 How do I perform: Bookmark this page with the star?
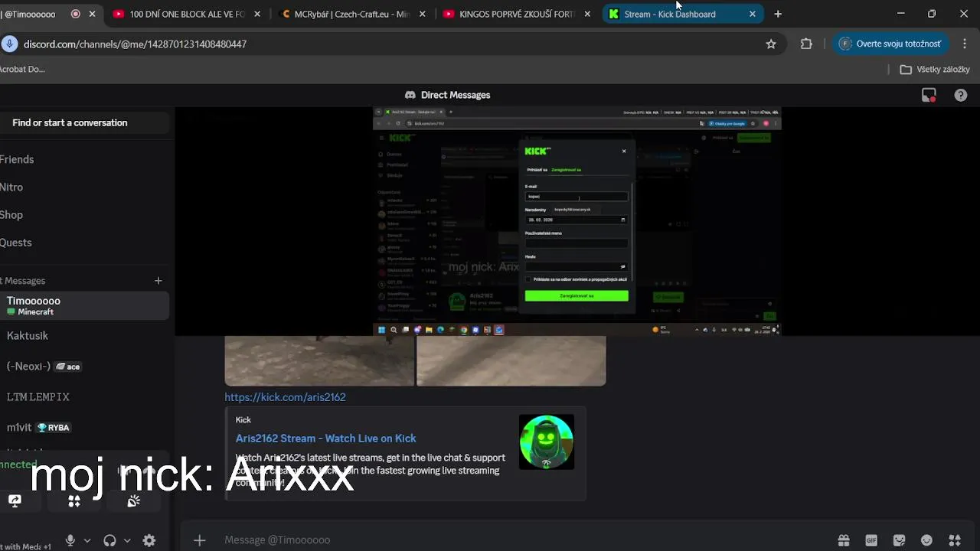click(x=771, y=44)
